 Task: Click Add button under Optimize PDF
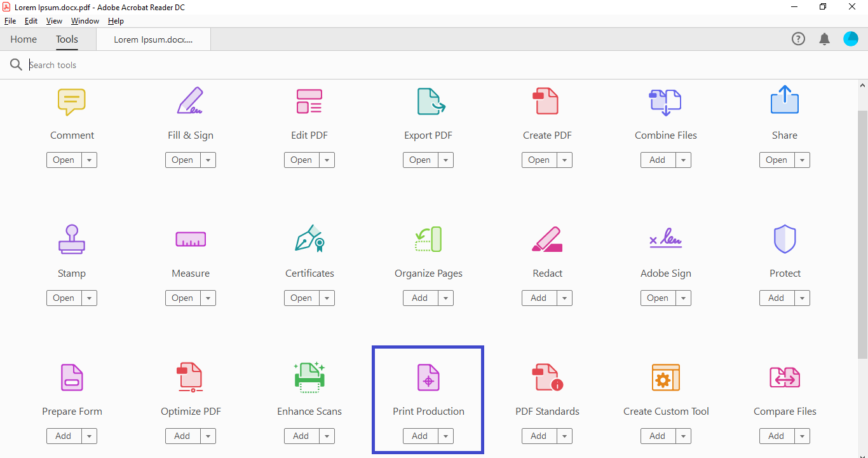[x=182, y=436]
